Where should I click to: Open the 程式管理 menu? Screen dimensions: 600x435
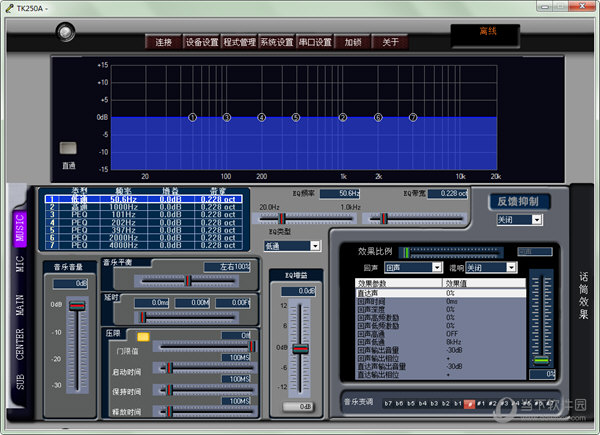point(239,42)
